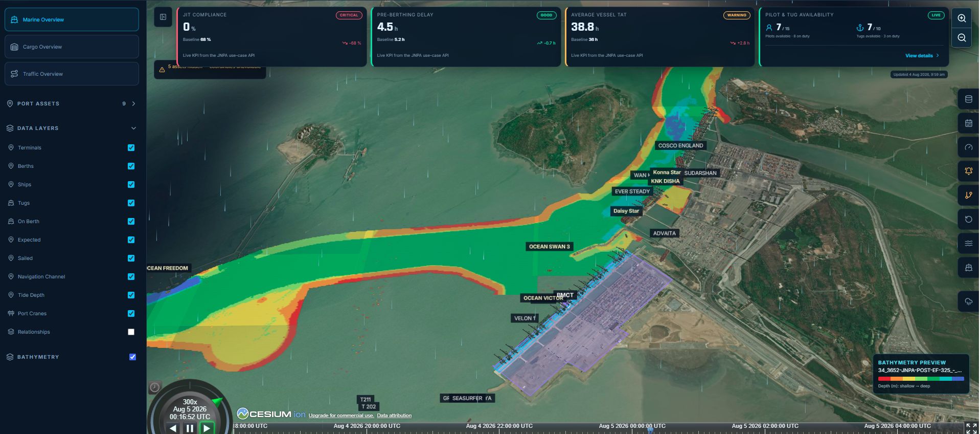Toggle the Bathymetry checkbox
Image resolution: width=980 pixels, height=434 pixels.
[x=132, y=357]
